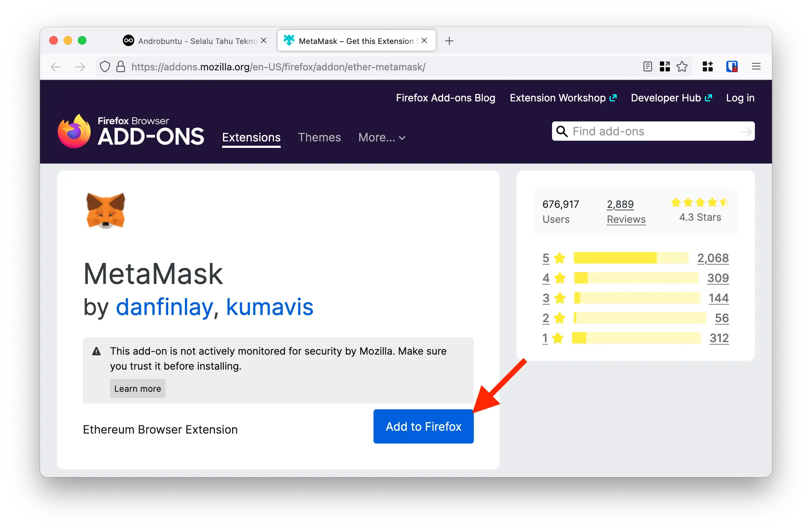Open developer profile danfinlay
Viewport: 812px width, 530px height.
(x=164, y=307)
